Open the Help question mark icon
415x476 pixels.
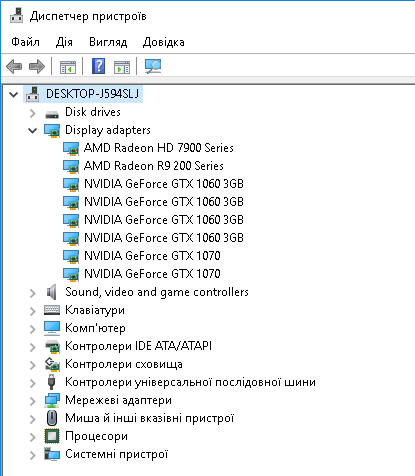click(98, 66)
